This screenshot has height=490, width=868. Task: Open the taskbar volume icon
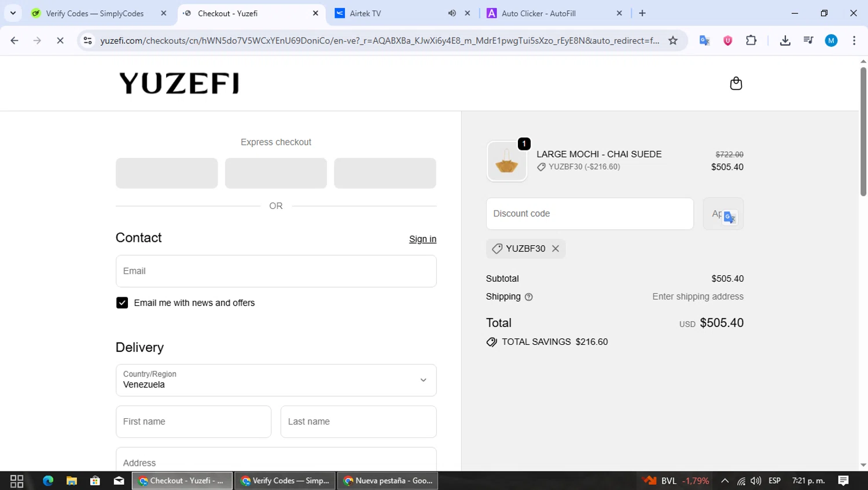coord(756,481)
